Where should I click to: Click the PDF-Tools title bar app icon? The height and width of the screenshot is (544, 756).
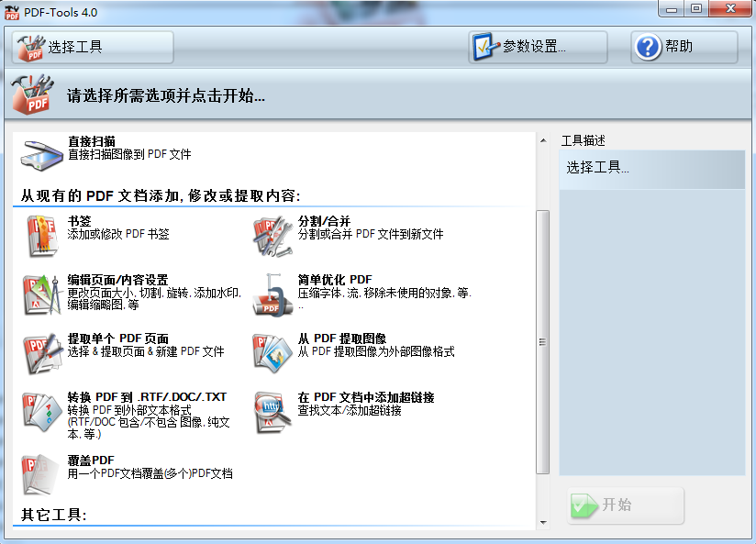pos(12,13)
